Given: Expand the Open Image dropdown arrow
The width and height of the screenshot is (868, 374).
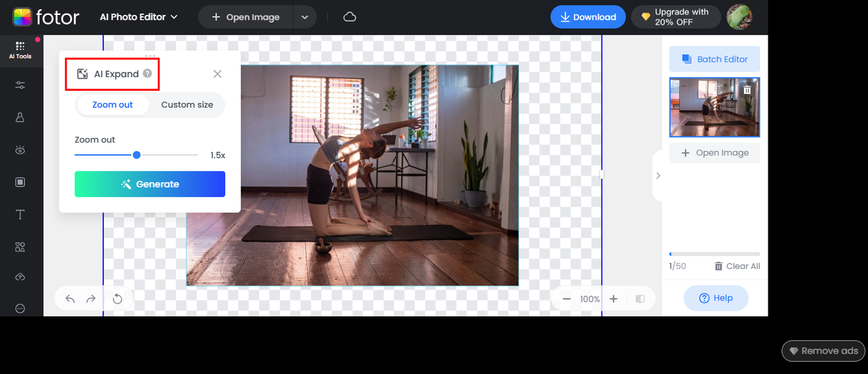Looking at the screenshot, I should [304, 17].
